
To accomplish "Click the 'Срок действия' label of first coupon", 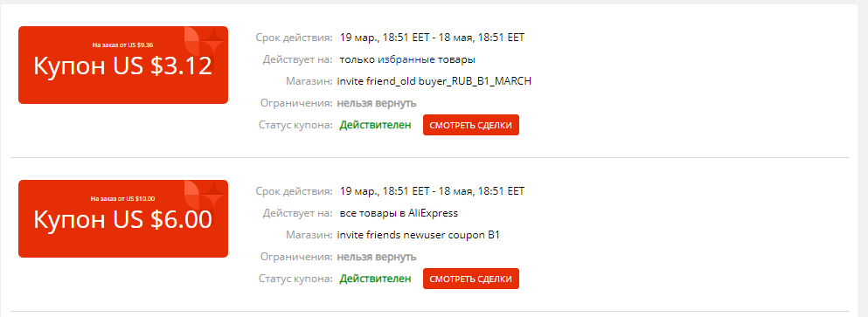I will [x=295, y=38].
